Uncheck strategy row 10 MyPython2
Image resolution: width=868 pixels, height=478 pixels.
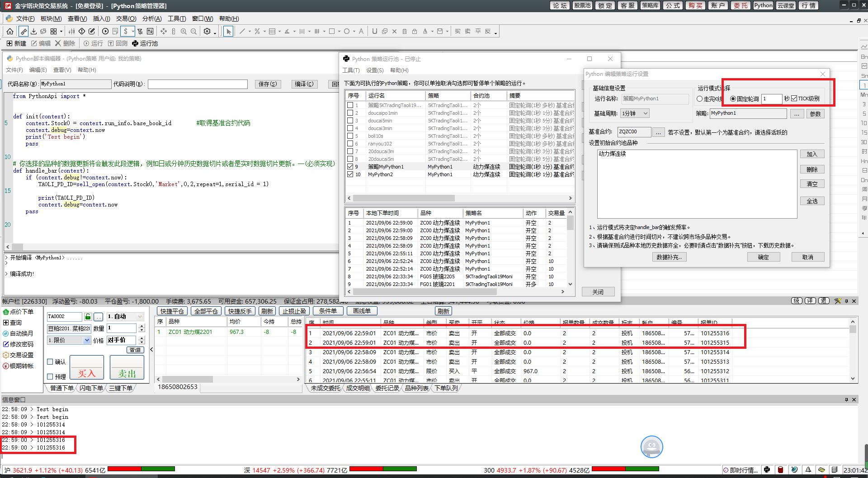point(350,174)
